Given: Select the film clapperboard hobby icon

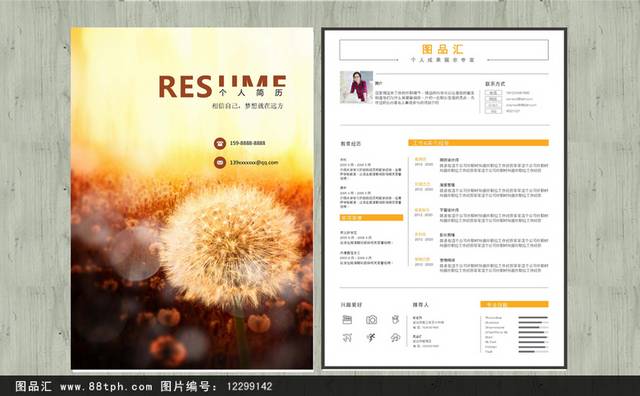Looking at the screenshot, I should pyautogui.click(x=347, y=320).
